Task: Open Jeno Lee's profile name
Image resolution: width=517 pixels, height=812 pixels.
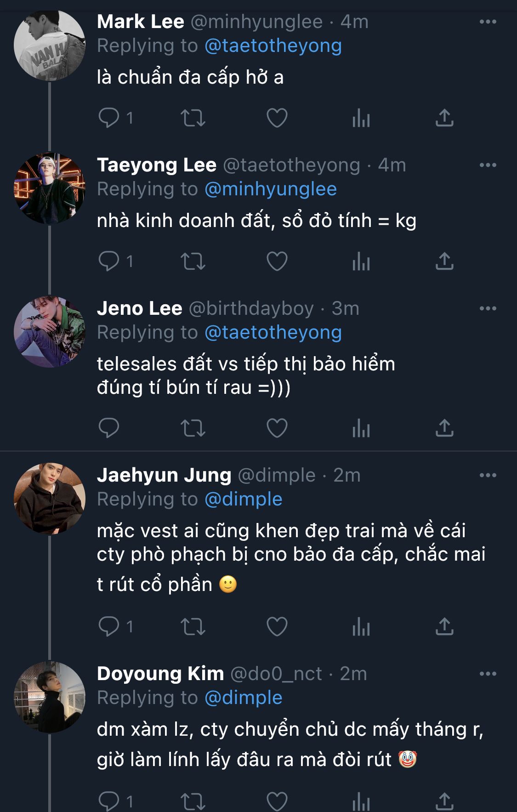Action: pos(140,308)
